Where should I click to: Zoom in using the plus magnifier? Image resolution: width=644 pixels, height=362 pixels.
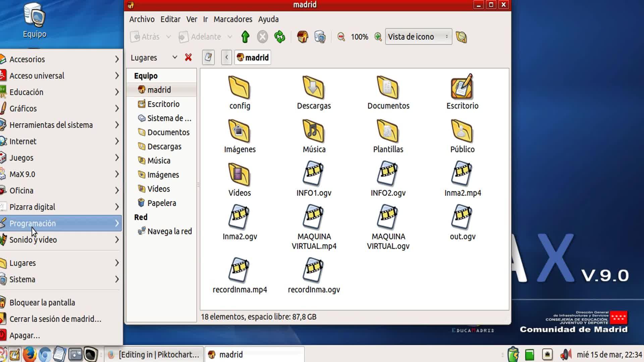tap(378, 37)
